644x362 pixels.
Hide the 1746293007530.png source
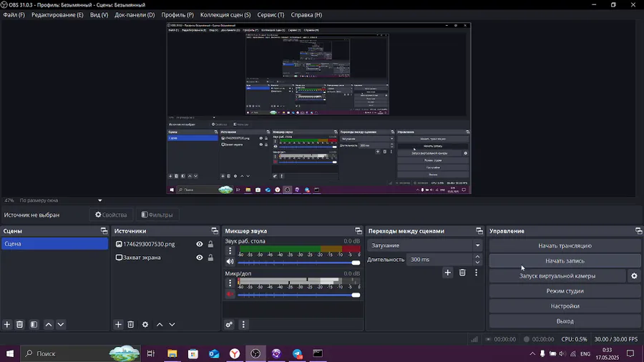click(x=200, y=244)
